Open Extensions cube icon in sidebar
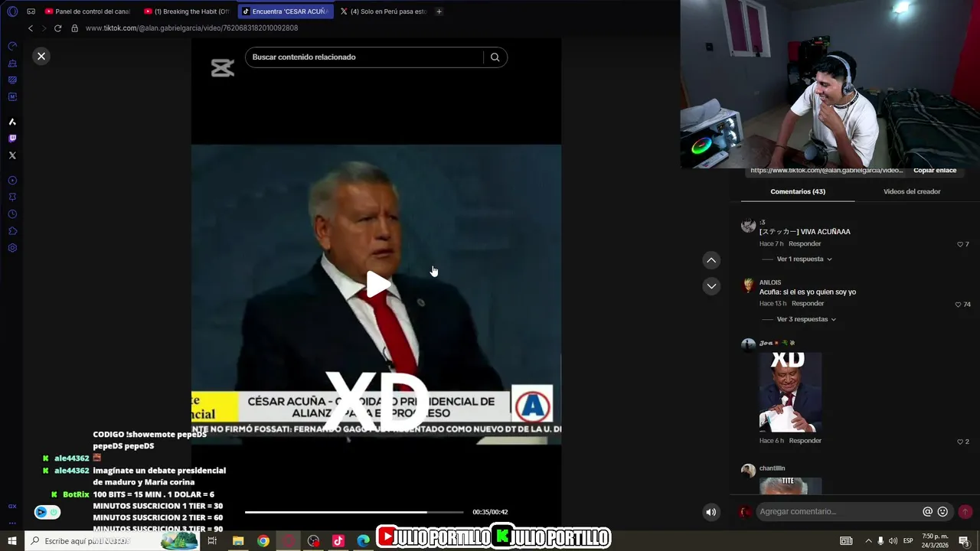 12,231
